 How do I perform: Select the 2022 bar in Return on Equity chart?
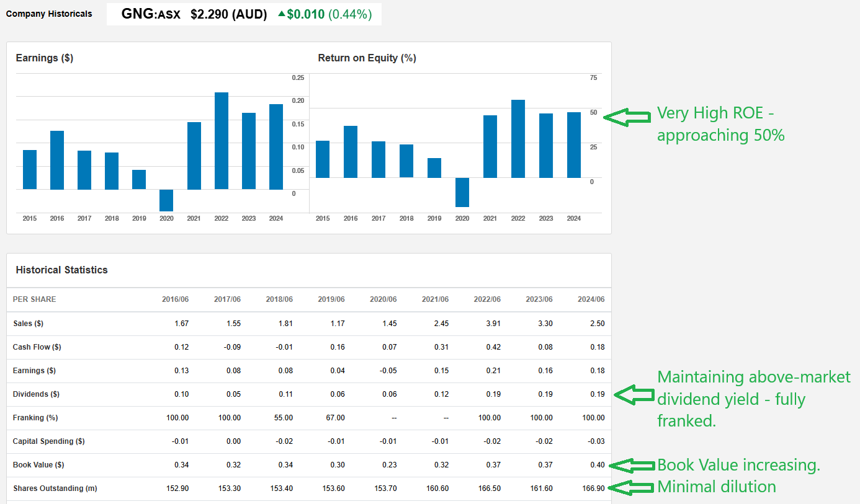coord(518,139)
